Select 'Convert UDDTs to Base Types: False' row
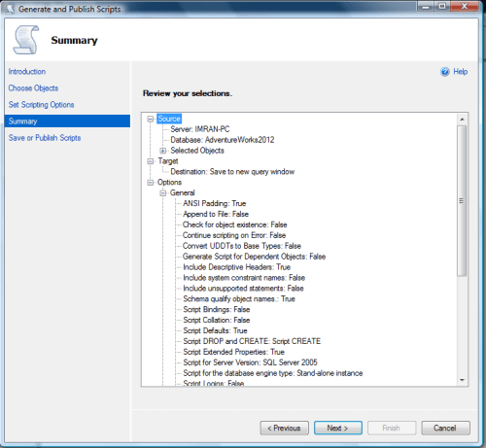Screen dimensions: 486x448 point(242,246)
